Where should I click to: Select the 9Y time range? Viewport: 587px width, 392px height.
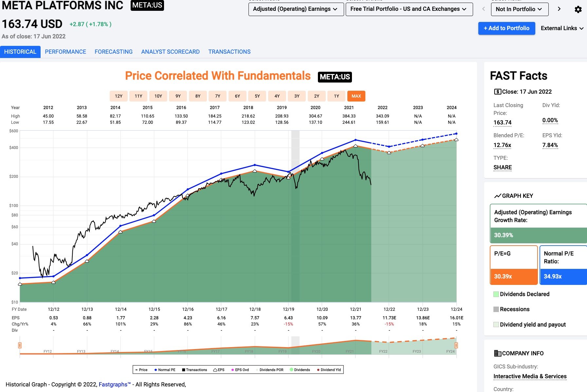tap(178, 96)
